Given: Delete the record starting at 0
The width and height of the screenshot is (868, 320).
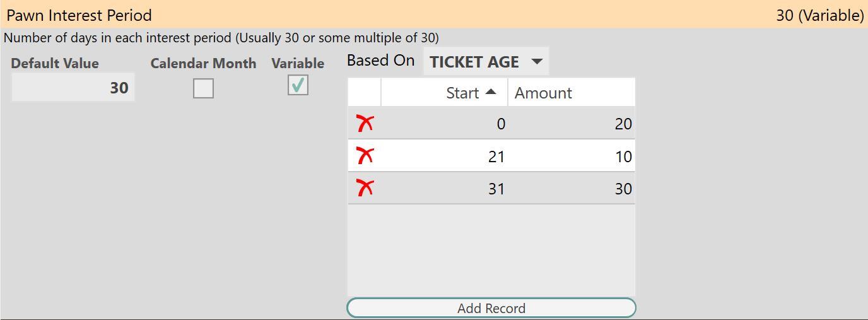Looking at the screenshot, I should click(365, 123).
